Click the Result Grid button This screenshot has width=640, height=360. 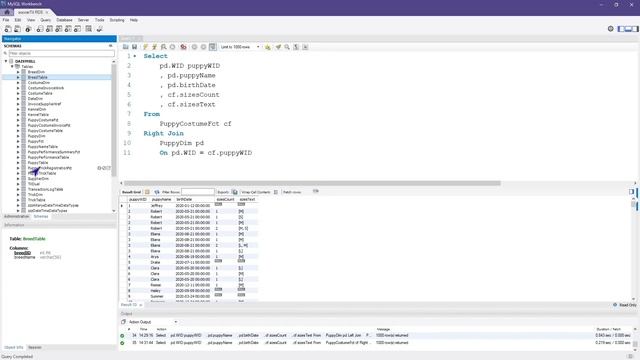[x=131, y=192]
